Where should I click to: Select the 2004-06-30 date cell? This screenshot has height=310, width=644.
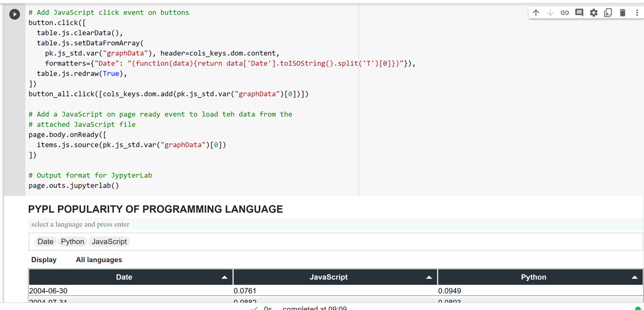[130, 291]
